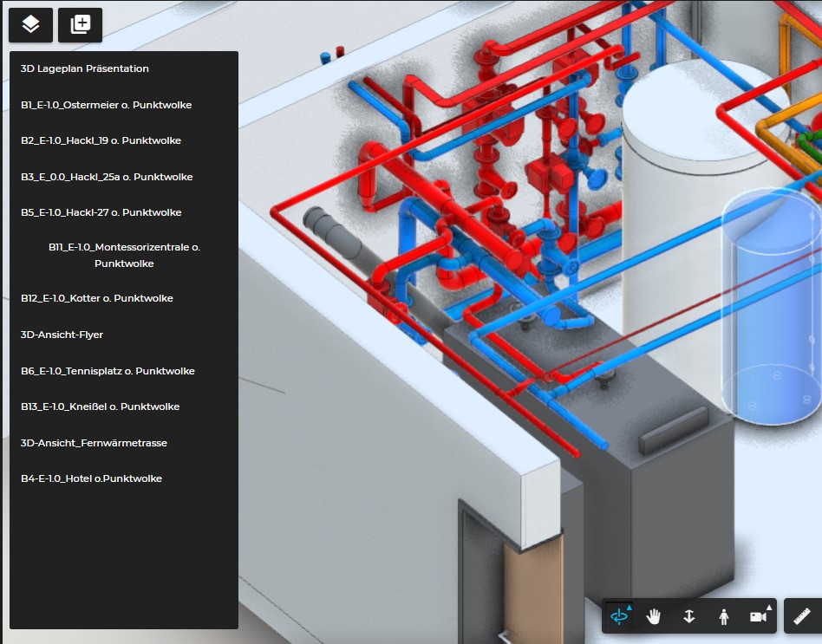Click the add new view icon
This screenshot has height=644, width=822.
pos(80,25)
